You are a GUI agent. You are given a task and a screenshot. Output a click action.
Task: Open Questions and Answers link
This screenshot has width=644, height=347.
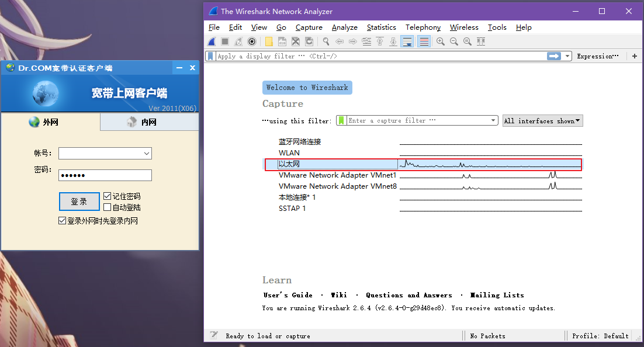click(408, 295)
